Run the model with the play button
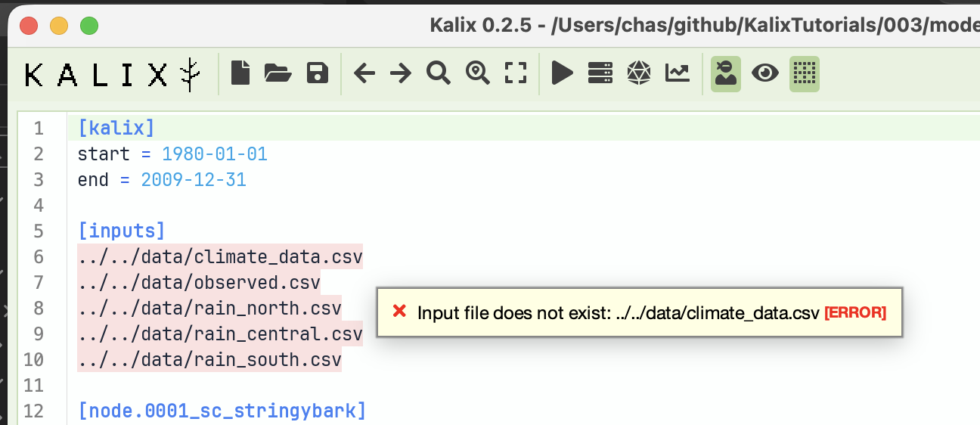 tap(562, 73)
